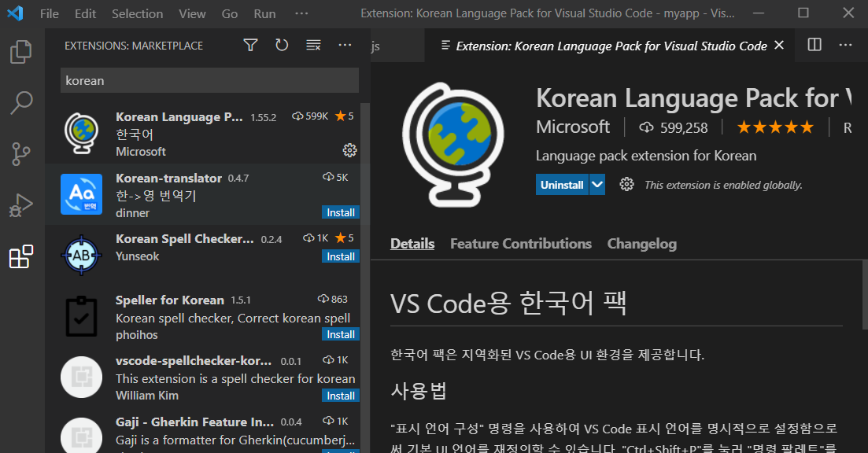
Task: Open editor more actions ellipsis
Action: tap(845, 45)
